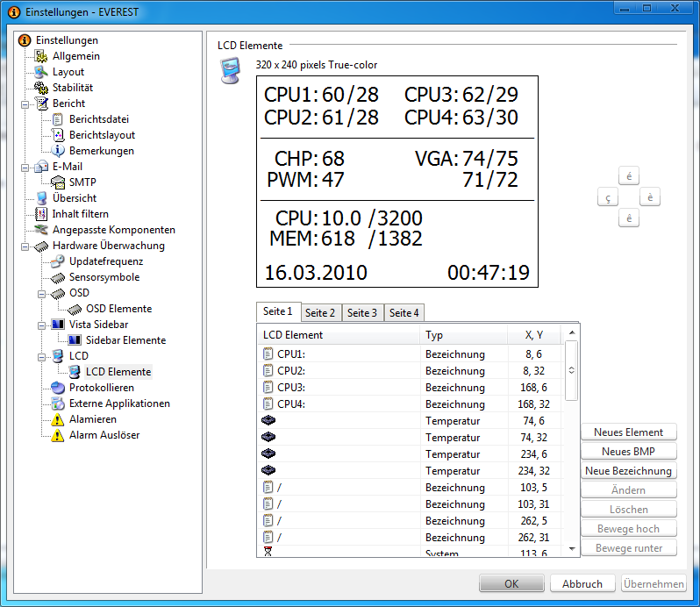Click the Berichtsdatei document icon

click(x=58, y=119)
